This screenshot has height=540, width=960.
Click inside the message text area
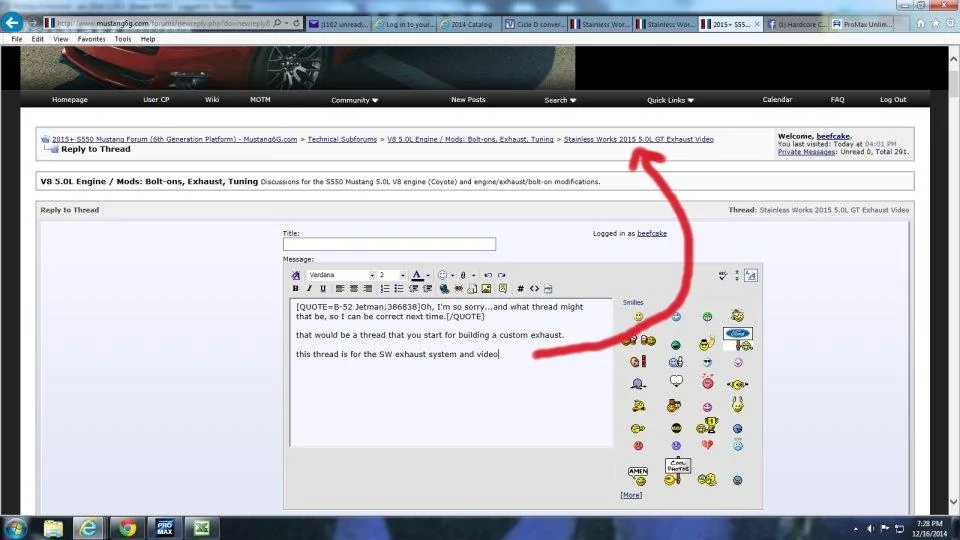[451, 373]
